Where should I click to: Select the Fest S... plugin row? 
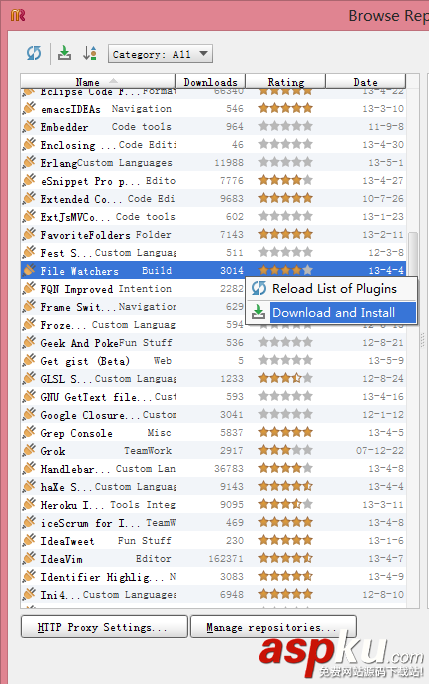pos(213,252)
